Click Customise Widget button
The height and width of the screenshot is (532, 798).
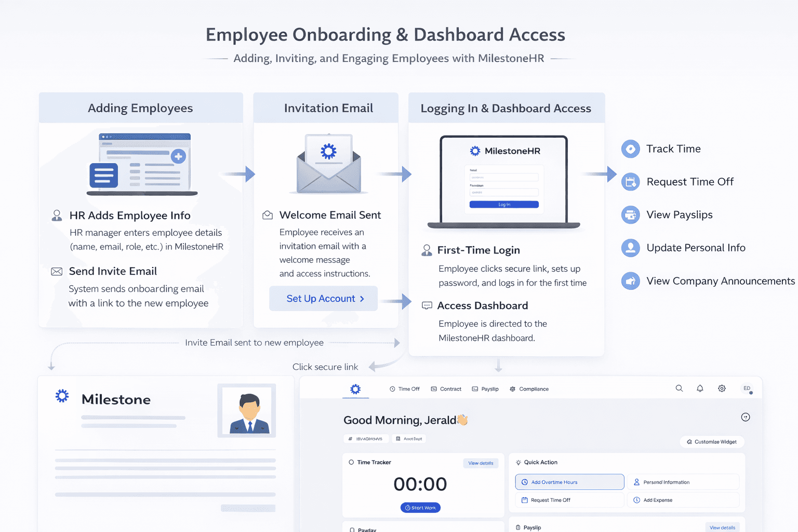click(712, 442)
